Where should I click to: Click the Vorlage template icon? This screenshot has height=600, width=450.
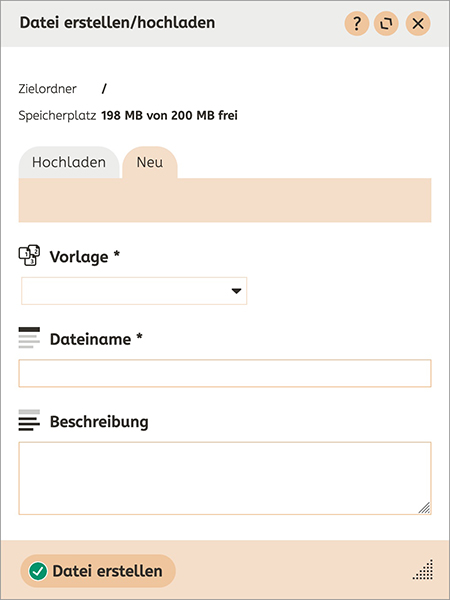pos(29,255)
